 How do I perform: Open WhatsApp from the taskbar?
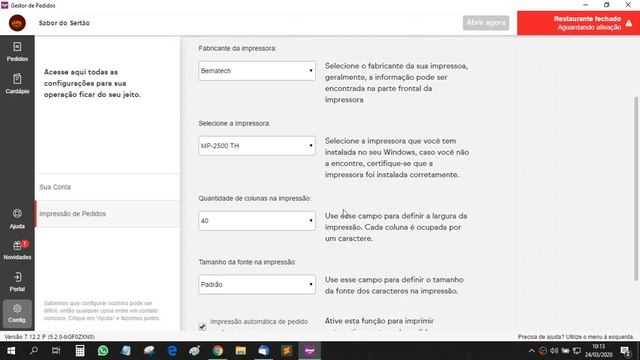tap(103, 351)
